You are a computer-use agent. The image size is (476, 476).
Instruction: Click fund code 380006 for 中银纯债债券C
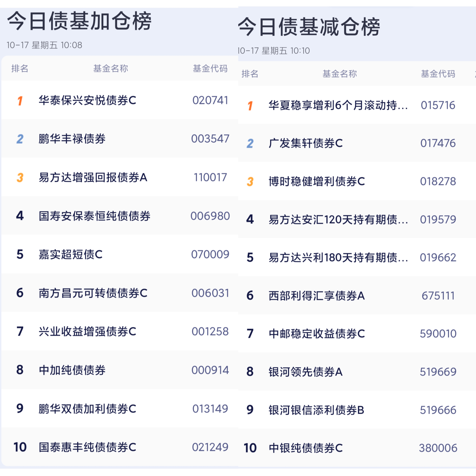(438, 448)
